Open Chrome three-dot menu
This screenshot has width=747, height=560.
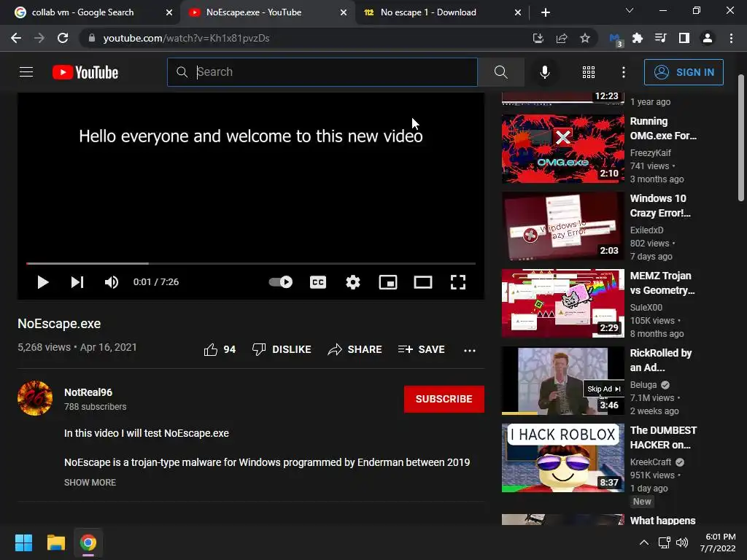tap(731, 38)
